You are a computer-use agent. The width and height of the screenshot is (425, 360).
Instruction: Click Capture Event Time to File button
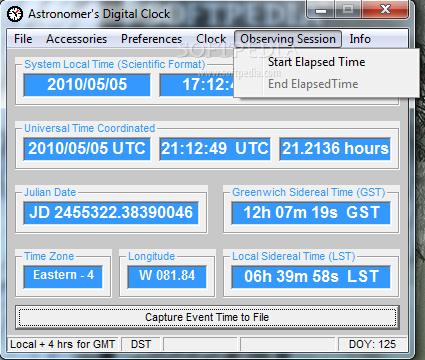(x=207, y=317)
